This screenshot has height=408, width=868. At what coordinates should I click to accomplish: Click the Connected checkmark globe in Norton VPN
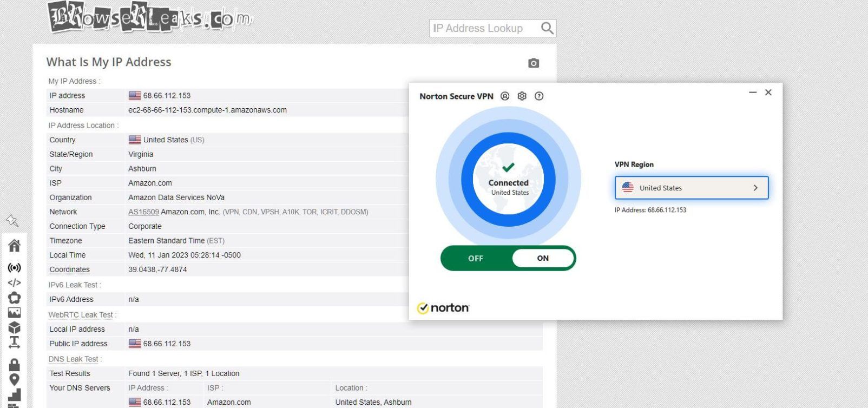coord(508,179)
